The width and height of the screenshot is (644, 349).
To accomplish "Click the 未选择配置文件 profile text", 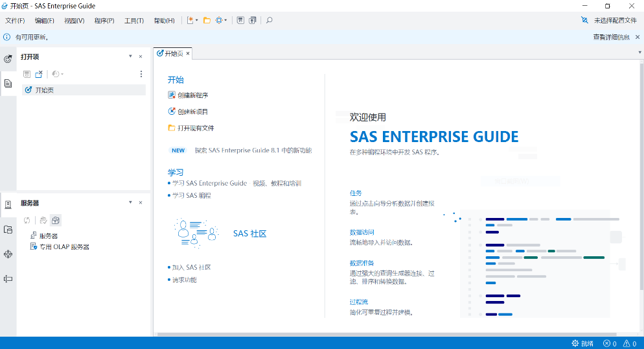I will pos(615,20).
